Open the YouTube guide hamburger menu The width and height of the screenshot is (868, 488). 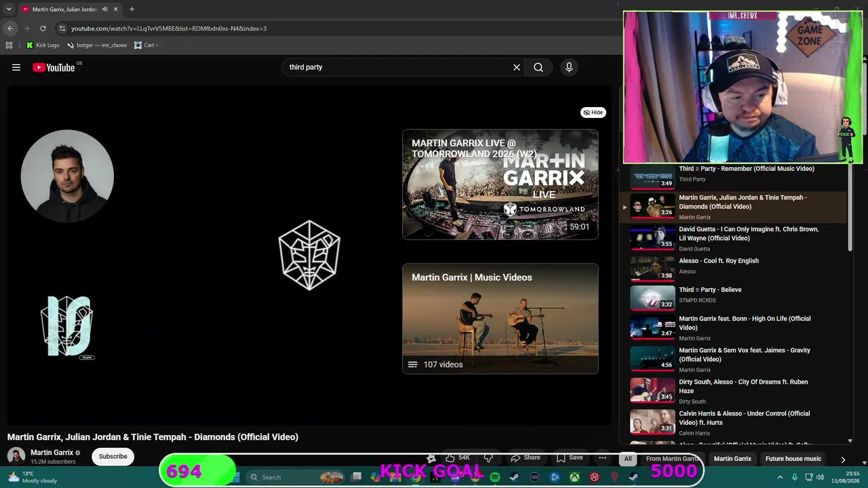click(x=16, y=67)
